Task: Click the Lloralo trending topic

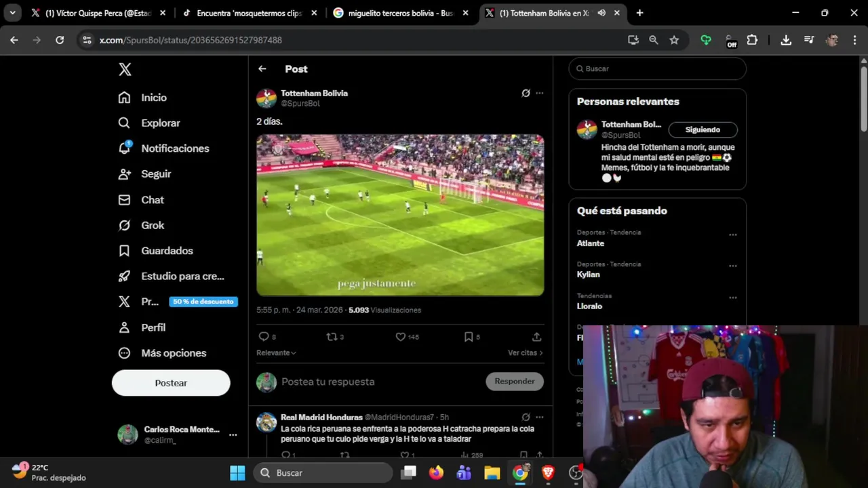Action: tap(589, 306)
